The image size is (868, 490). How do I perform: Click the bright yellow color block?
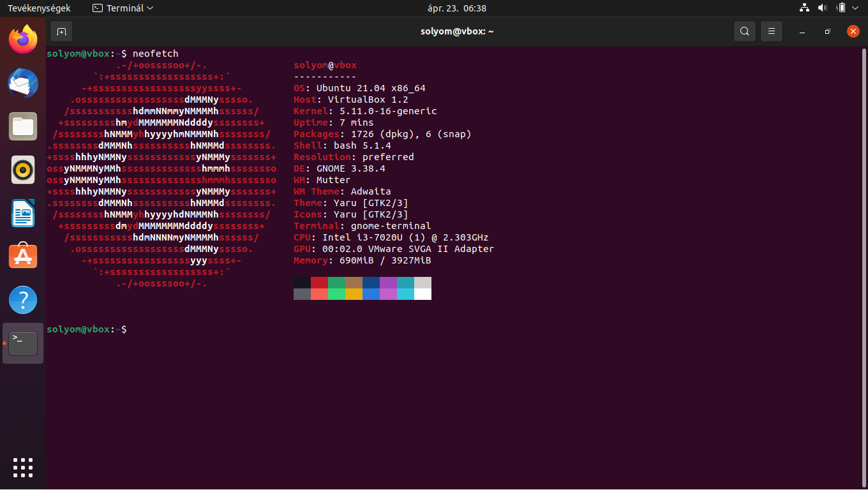pyautogui.click(x=354, y=294)
